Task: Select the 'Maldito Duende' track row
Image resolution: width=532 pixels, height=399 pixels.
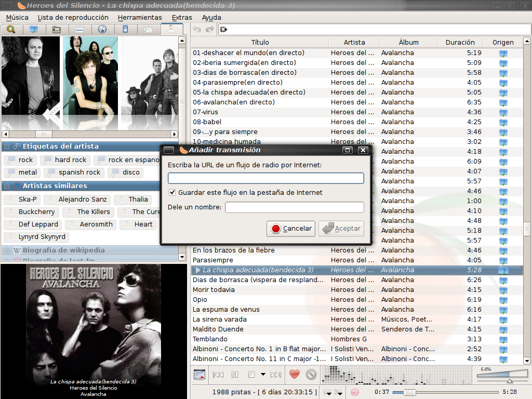Action: point(356,329)
